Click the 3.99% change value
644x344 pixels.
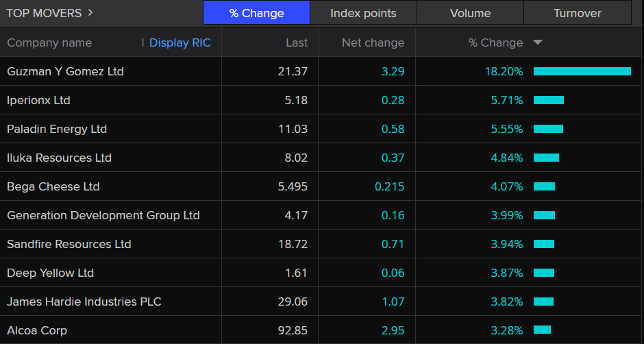coord(507,215)
